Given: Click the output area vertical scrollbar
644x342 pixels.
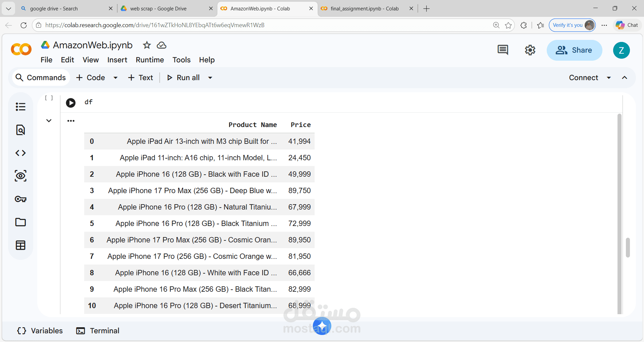Looking at the screenshot, I should [620, 214].
